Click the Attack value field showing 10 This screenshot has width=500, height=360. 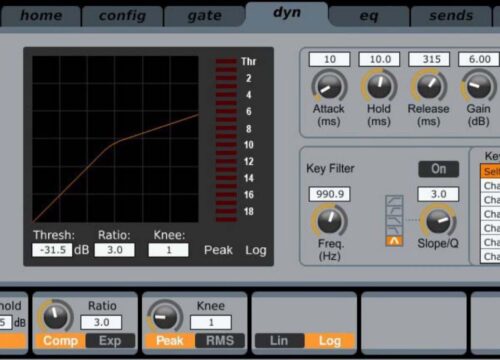point(329,59)
